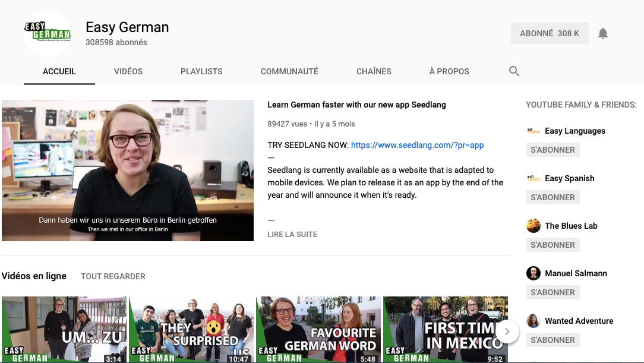Expand description with LIRE LA SUITE
This screenshot has height=363, width=644.
292,235
